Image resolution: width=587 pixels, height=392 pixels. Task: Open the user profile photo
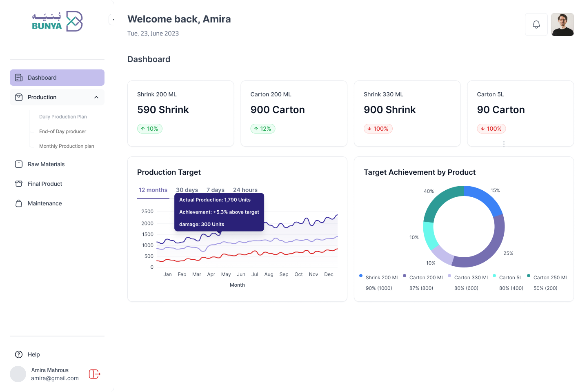(x=563, y=24)
